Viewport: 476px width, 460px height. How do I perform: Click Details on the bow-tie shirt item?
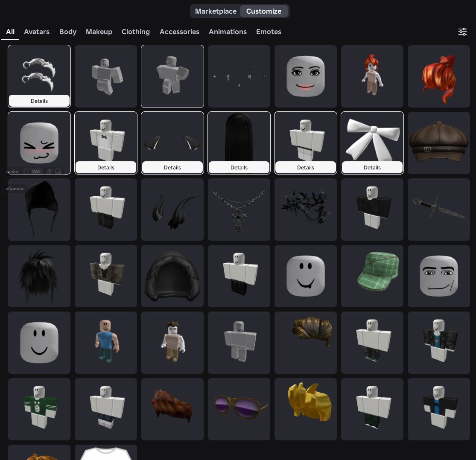click(105, 168)
